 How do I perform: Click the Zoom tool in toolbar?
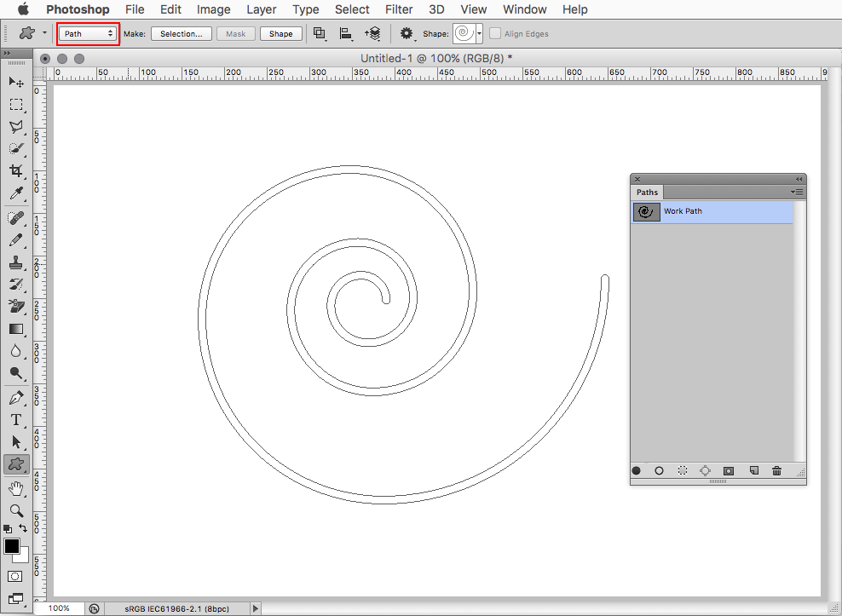tap(16, 510)
